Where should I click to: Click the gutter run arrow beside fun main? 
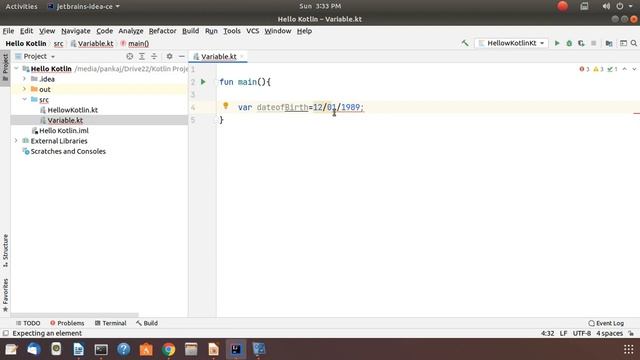click(x=203, y=82)
